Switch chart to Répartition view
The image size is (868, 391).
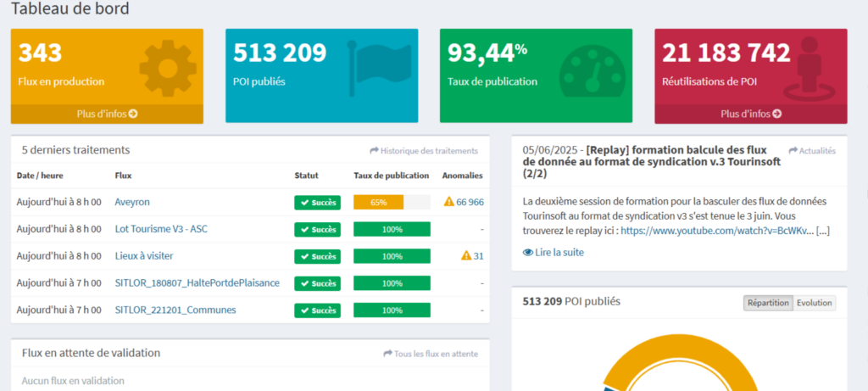[x=768, y=303]
